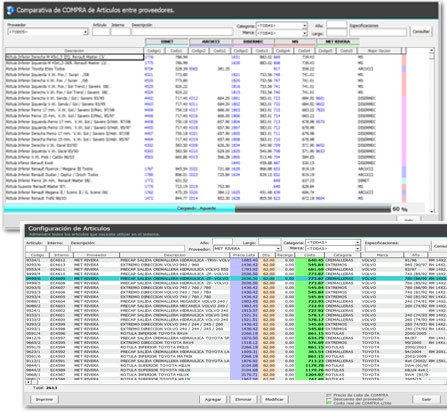Click the Costo column header in Configuración grid
447x412 pixels.
pos(309,255)
